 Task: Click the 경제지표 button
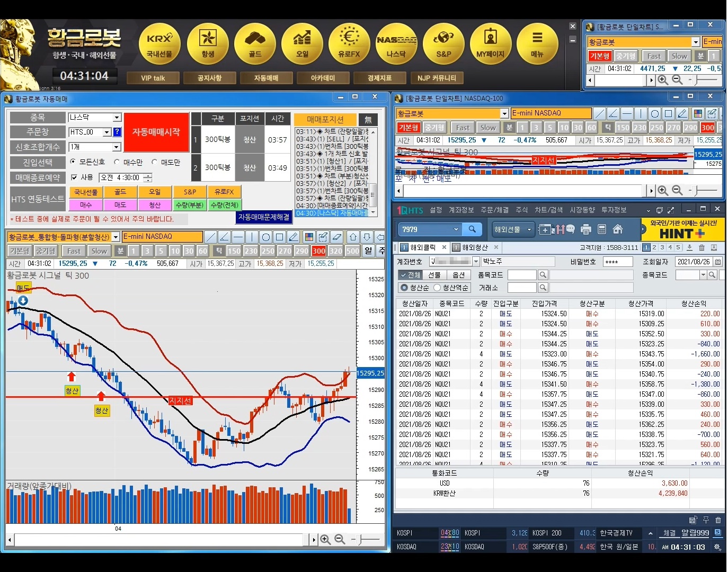pyautogui.click(x=379, y=78)
